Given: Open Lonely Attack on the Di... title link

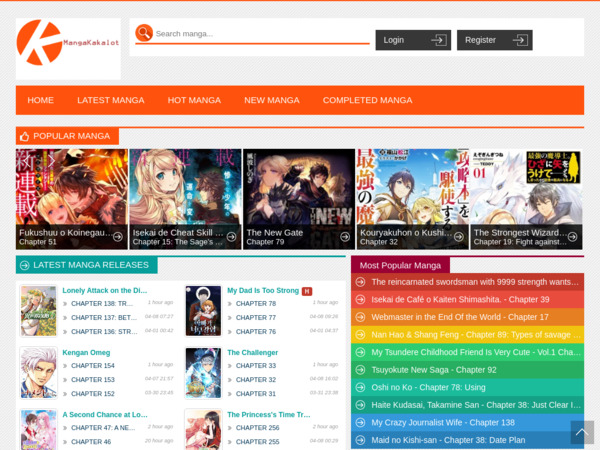Looking at the screenshot, I should (104, 290).
